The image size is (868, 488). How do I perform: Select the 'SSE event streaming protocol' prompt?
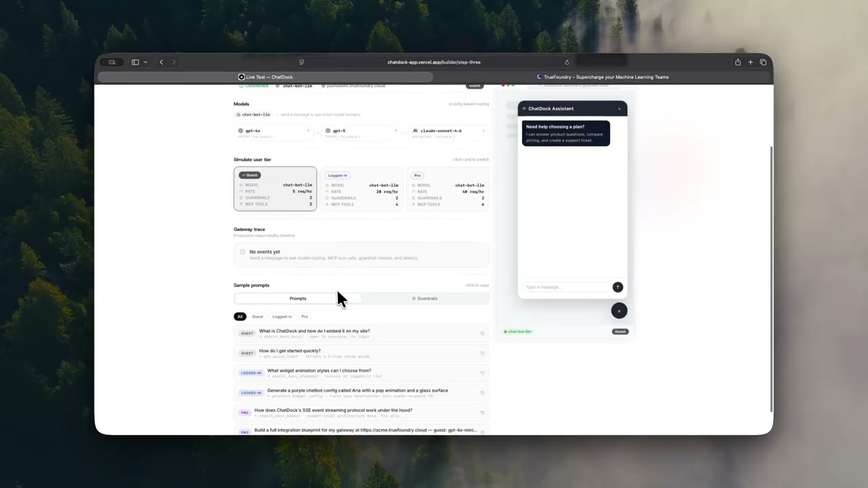(x=361, y=412)
